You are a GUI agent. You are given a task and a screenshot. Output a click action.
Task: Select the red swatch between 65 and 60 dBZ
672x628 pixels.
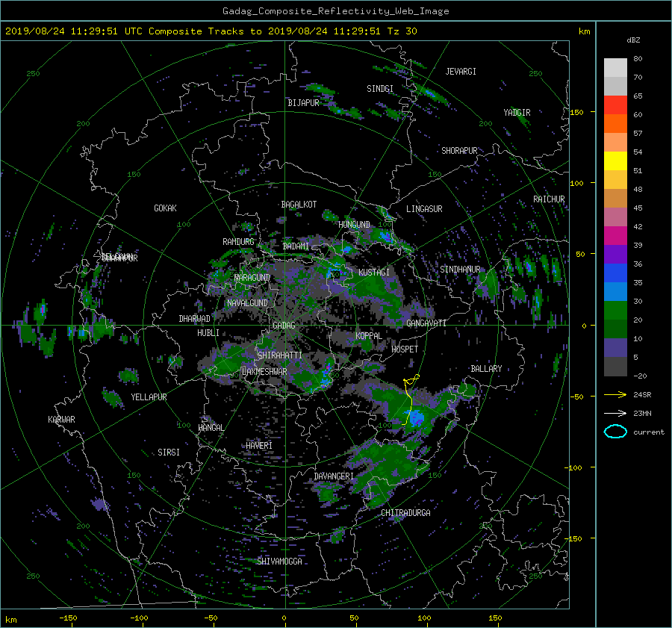pos(615,105)
